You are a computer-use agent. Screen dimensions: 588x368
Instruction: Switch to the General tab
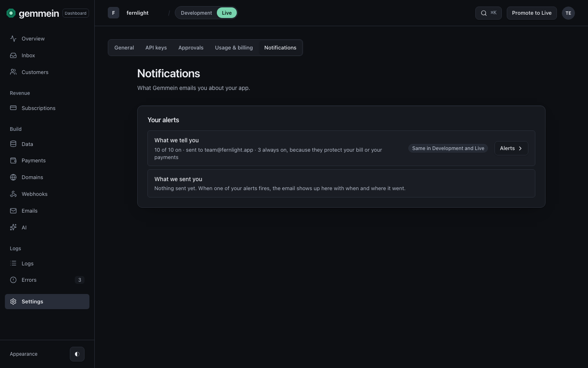coord(124,48)
